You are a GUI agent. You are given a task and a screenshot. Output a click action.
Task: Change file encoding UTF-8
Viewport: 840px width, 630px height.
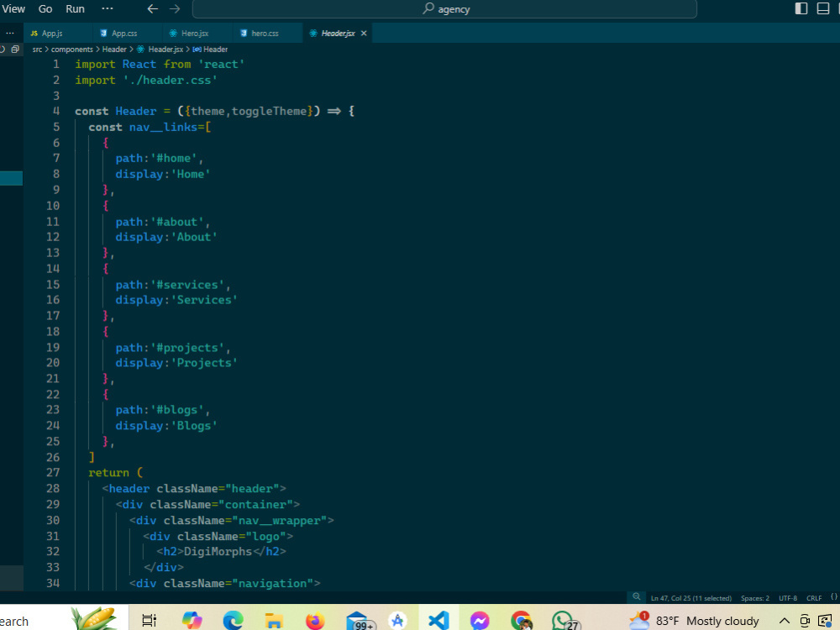point(788,598)
